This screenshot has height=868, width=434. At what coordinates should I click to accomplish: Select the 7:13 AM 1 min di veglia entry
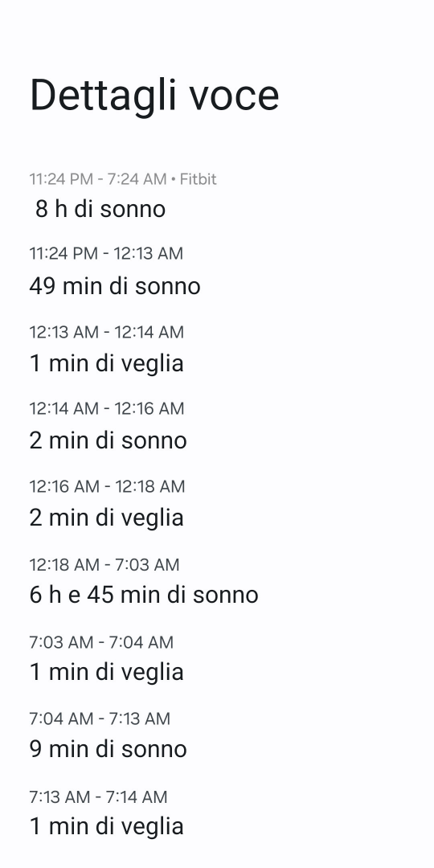click(x=106, y=826)
